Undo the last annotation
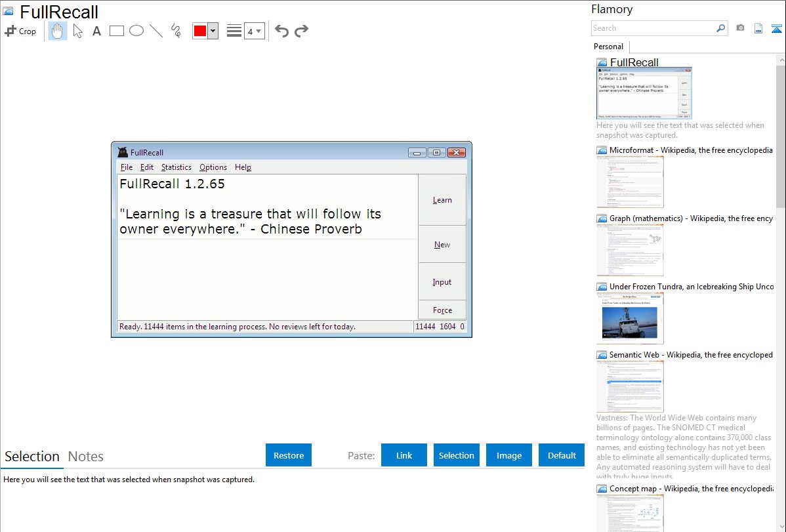This screenshot has height=532, width=786. tap(281, 31)
